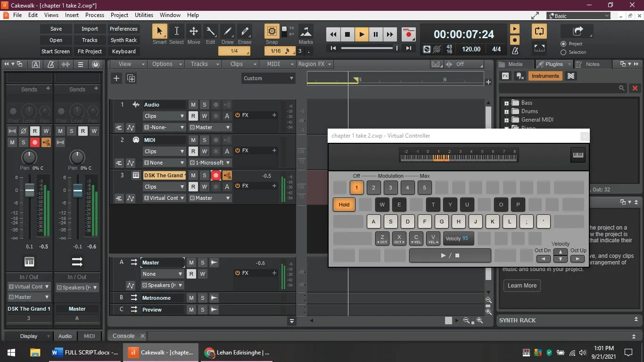This screenshot has height=362, width=644.
Task: Shift octave down in Virtual Controller
Action: (x=543, y=258)
